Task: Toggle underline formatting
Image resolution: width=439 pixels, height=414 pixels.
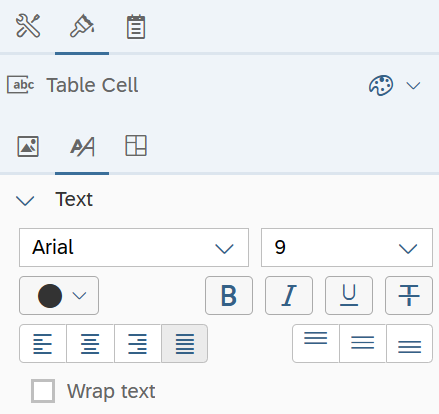Action: [x=349, y=295]
